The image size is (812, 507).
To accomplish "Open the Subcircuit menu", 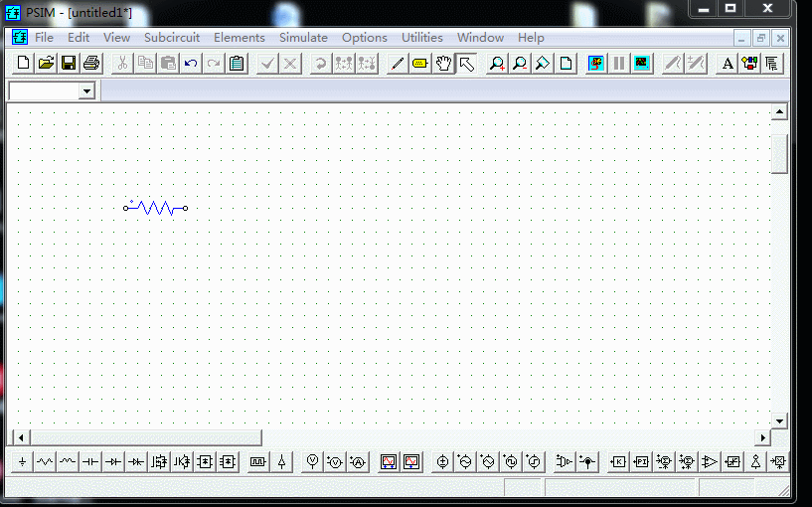I will pyautogui.click(x=172, y=38).
